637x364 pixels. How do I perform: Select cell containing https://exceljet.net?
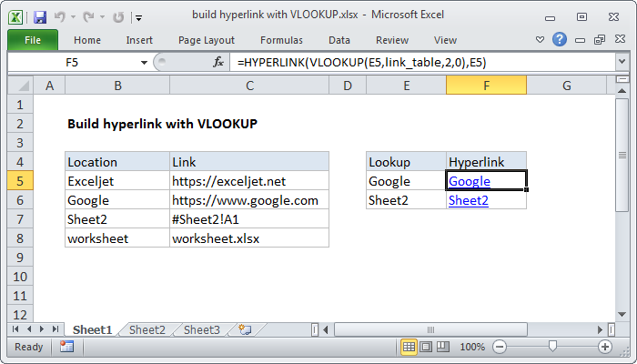249,181
